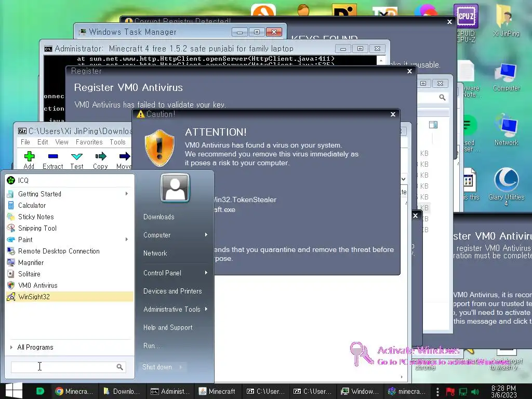Open the Computer desktop icon
The height and width of the screenshot is (399, 532).
coord(506,77)
